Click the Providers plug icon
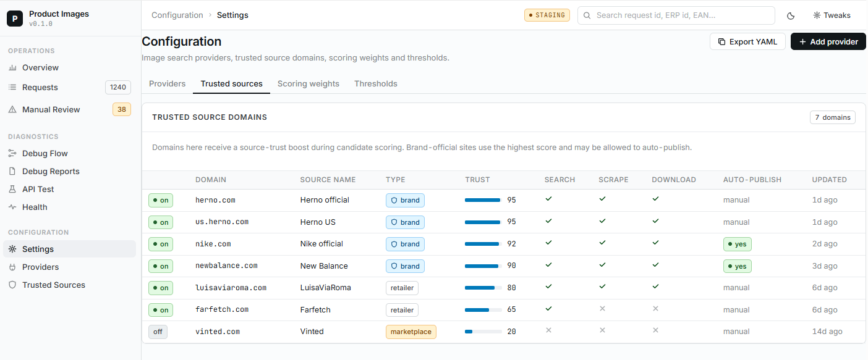 pyautogui.click(x=12, y=267)
